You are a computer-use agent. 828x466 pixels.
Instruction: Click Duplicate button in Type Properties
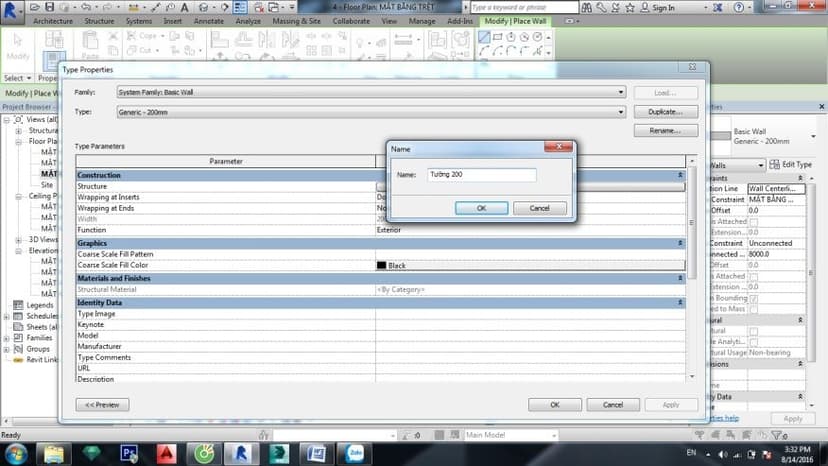(665, 112)
